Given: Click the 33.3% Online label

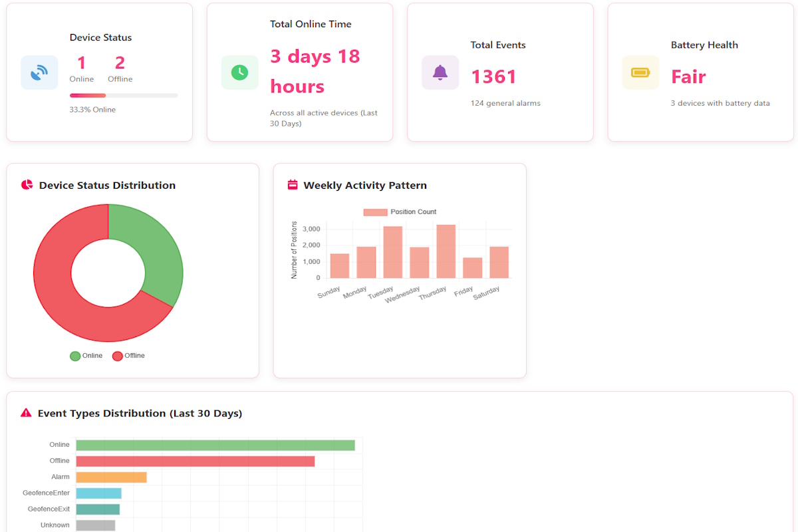Looking at the screenshot, I should point(93,109).
